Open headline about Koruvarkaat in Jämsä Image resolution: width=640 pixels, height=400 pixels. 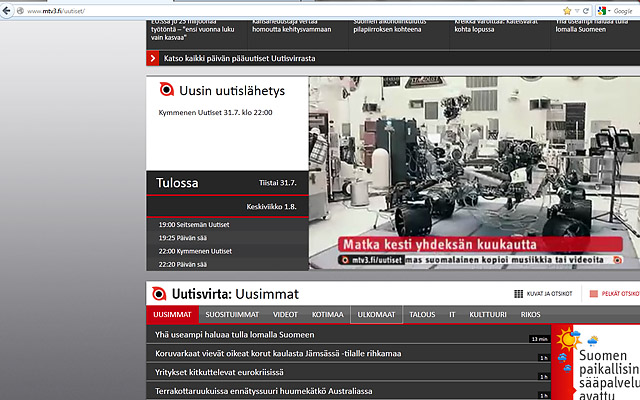click(x=278, y=353)
